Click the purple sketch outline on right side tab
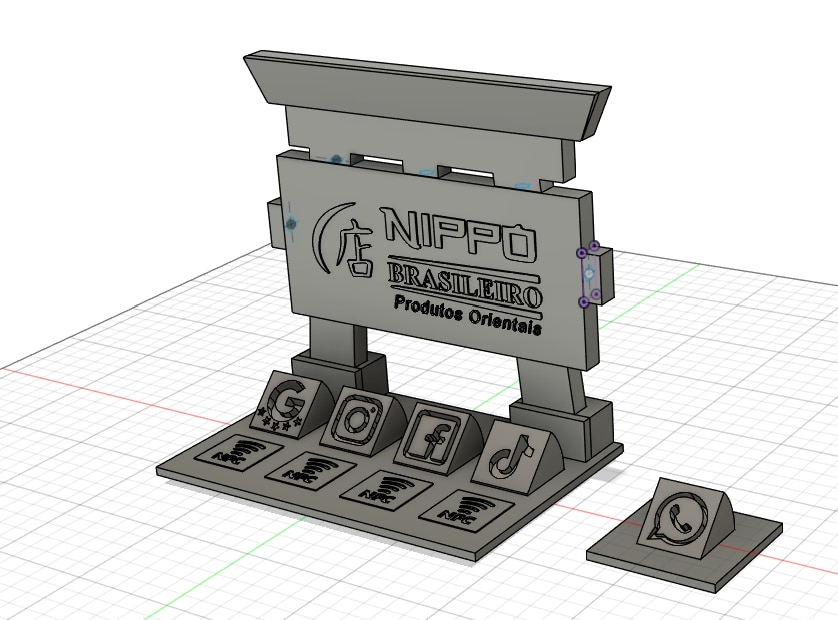Screen dimensions: 838x620 click(589, 274)
